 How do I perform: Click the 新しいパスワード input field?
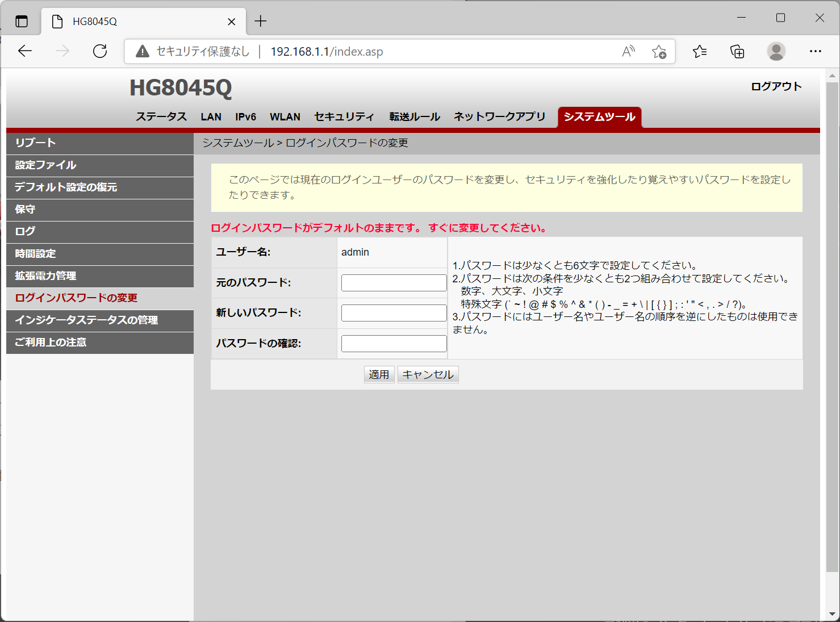(394, 313)
